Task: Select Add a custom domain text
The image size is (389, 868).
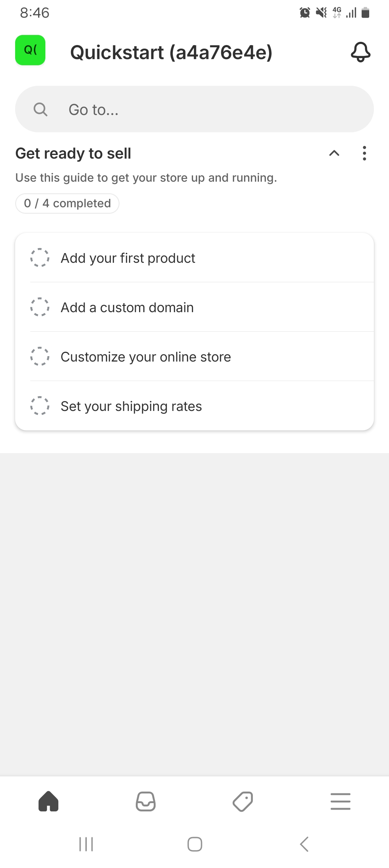Action: point(127,307)
